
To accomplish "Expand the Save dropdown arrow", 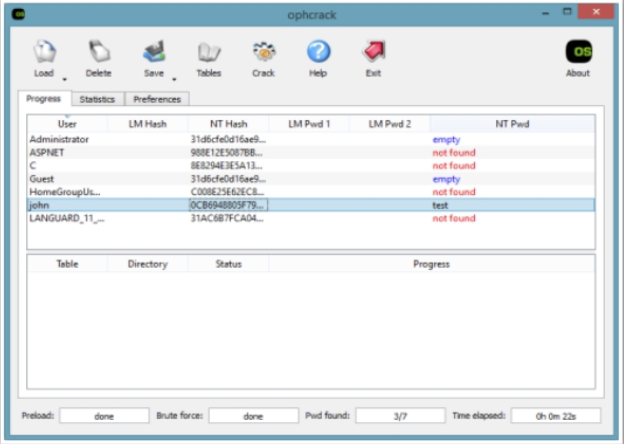I will tap(174, 80).
